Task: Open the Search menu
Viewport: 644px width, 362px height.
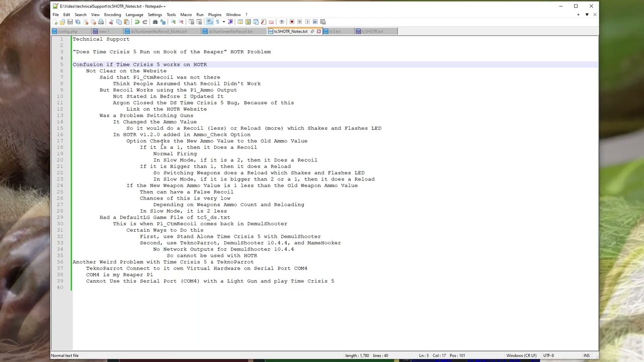Action: tap(80, 15)
